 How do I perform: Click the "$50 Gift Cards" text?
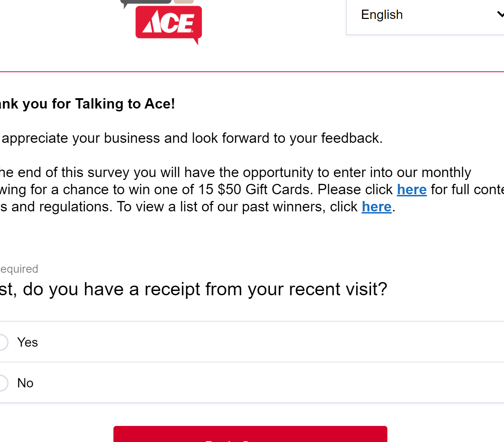pos(265,190)
